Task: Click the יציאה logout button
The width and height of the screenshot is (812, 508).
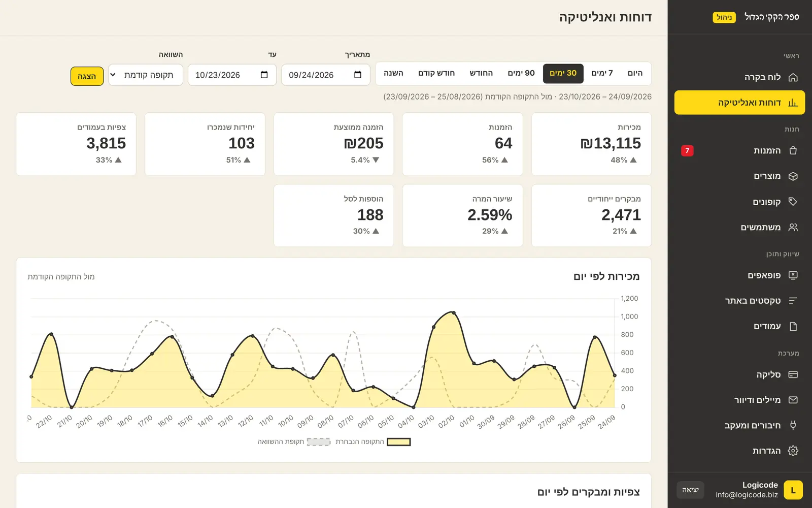Action: 690,490
